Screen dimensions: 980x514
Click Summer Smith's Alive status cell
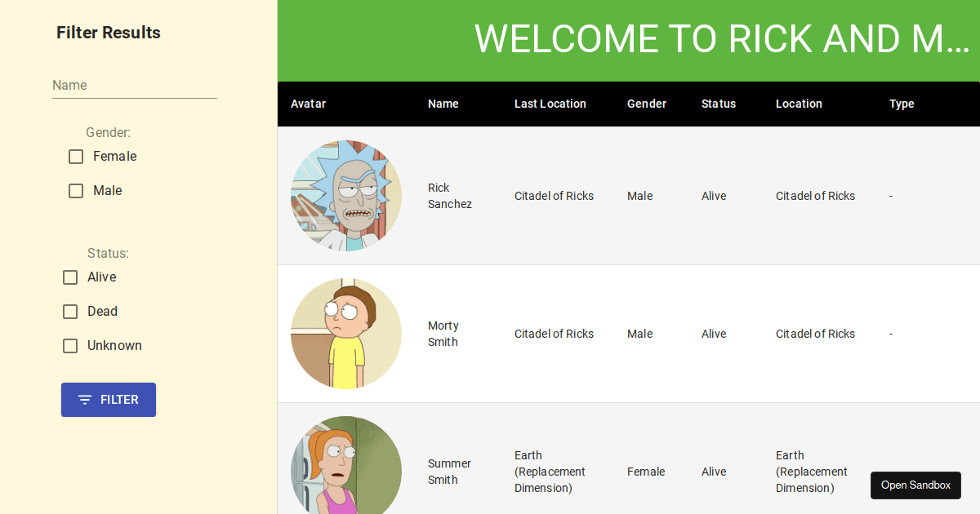point(714,472)
